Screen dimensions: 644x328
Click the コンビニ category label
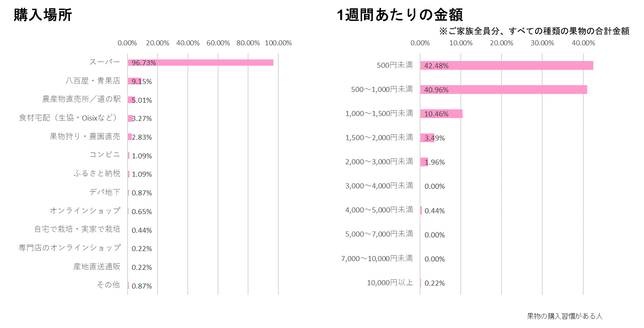[x=105, y=155]
